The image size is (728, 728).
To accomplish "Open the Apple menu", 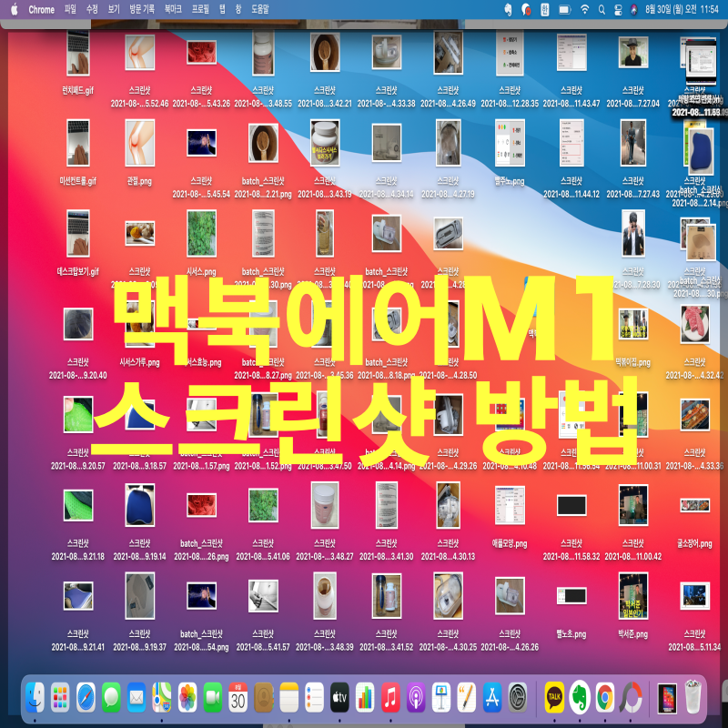I will point(15,9).
